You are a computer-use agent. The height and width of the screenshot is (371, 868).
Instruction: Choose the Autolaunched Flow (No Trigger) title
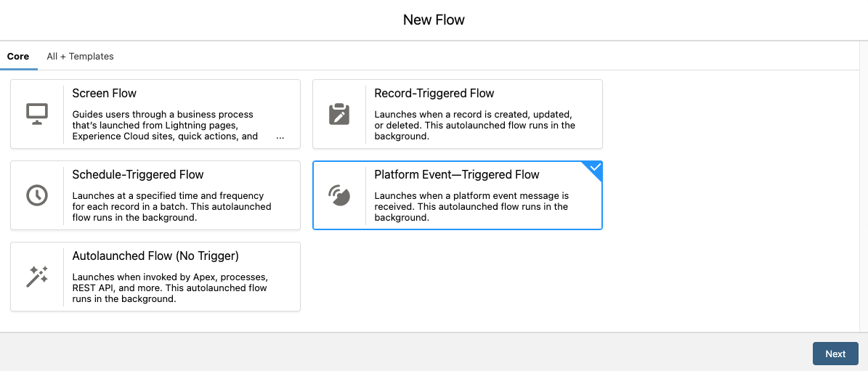click(x=155, y=256)
